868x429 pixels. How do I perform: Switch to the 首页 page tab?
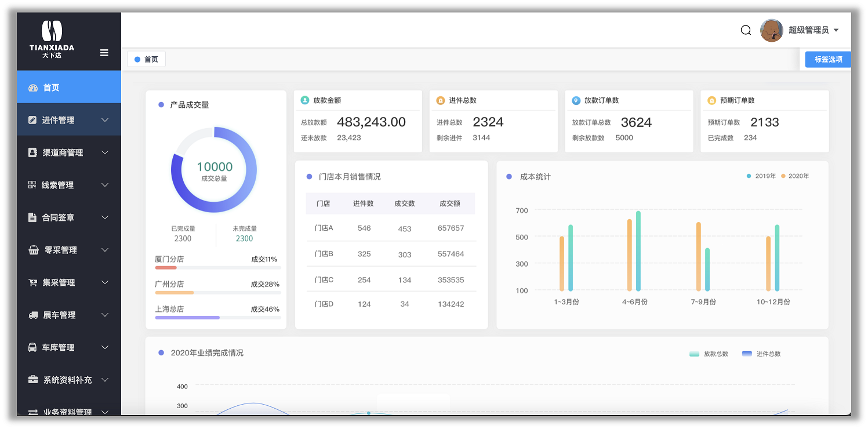coord(146,59)
